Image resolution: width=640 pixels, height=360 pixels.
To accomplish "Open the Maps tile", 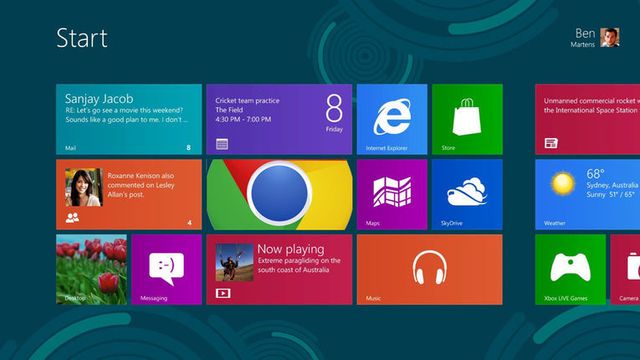I will pyautogui.click(x=392, y=194).
